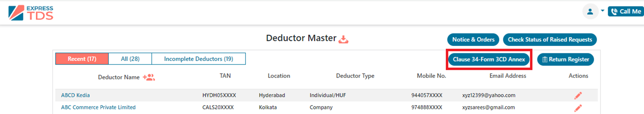Open the user profile avatar
This screenshot has height=114, width=644.
click(590, 12)
